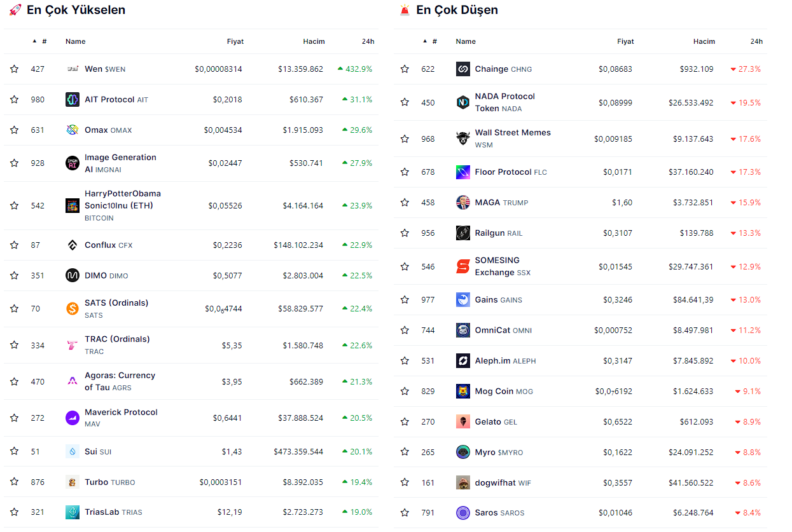Click the Wall Street Memes bull icon
Screen dimensions: 792x532
click(x=463, y=139)
